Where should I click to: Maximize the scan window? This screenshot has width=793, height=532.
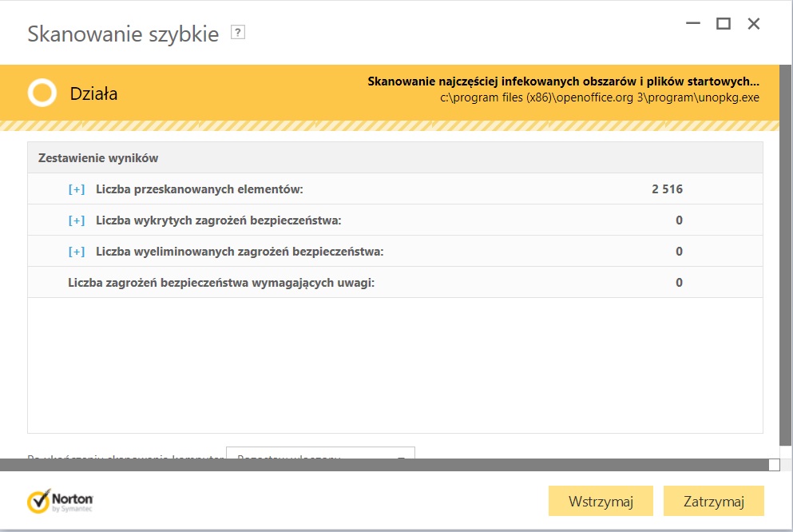point(724,24)
